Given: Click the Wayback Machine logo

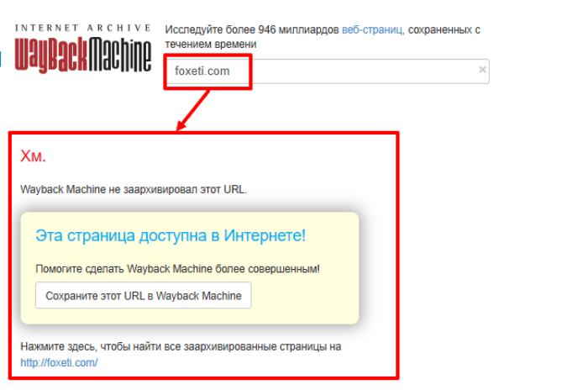Looking at the screenshot, I should 83,55.
